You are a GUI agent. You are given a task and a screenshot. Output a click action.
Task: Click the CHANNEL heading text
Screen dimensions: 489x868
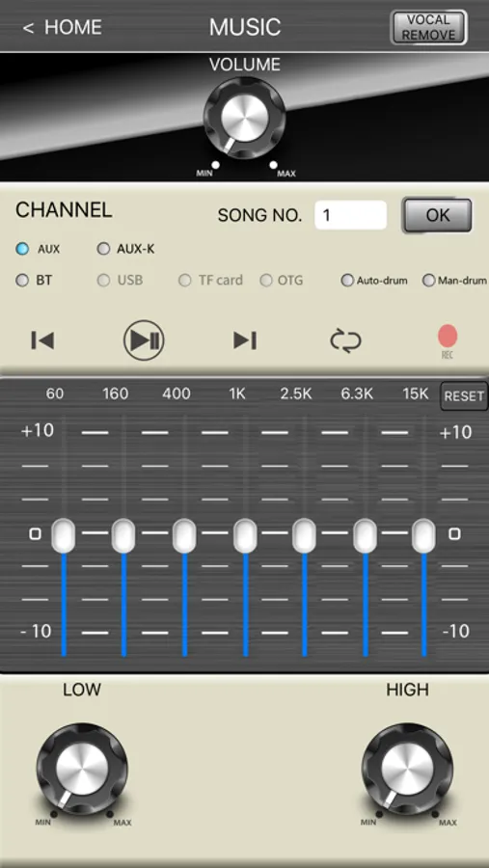pyautogui.click(x=64, y=210)
